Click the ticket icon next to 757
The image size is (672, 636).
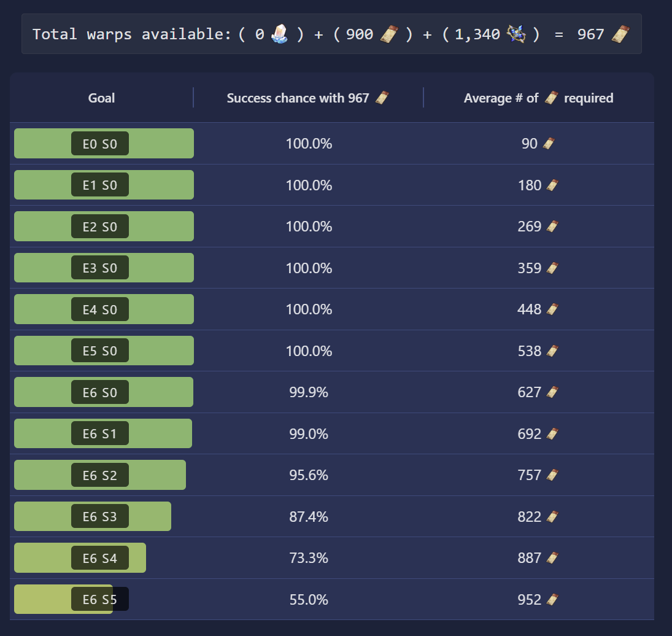[552, 475]
